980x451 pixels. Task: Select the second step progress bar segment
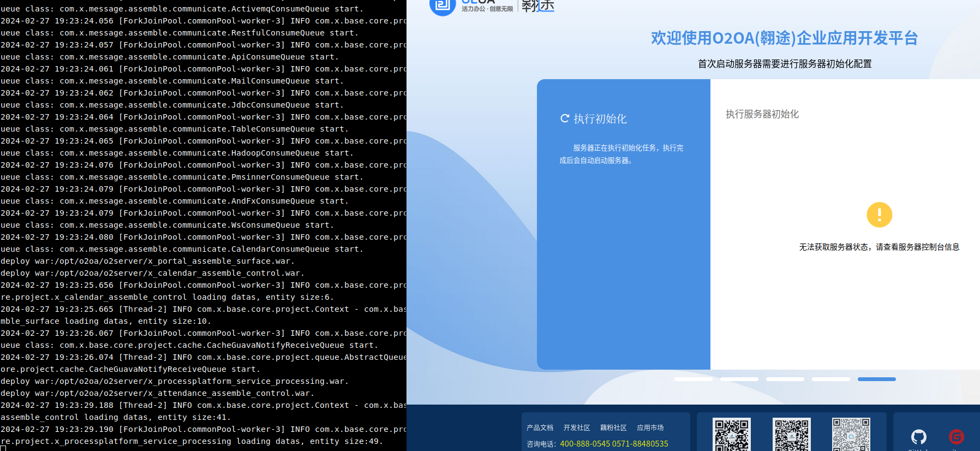click(739, 379)
